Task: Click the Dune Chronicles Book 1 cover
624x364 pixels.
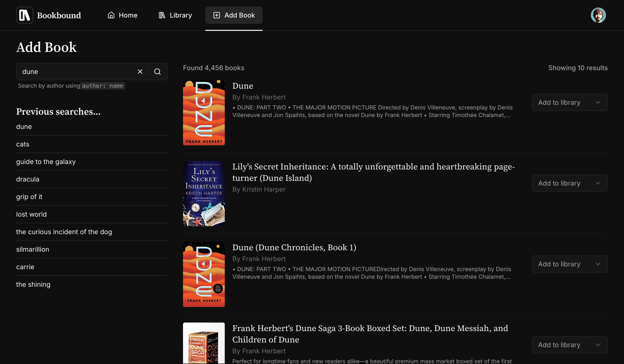Action: 204,274
